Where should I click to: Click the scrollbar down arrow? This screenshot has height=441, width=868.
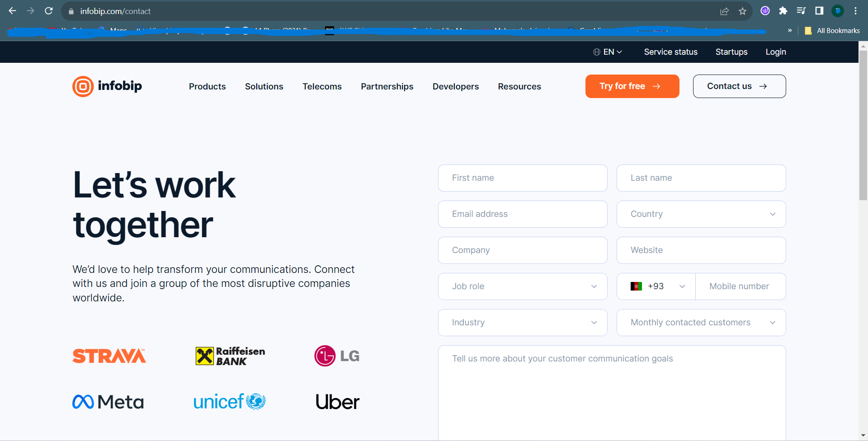coord(863,436)
